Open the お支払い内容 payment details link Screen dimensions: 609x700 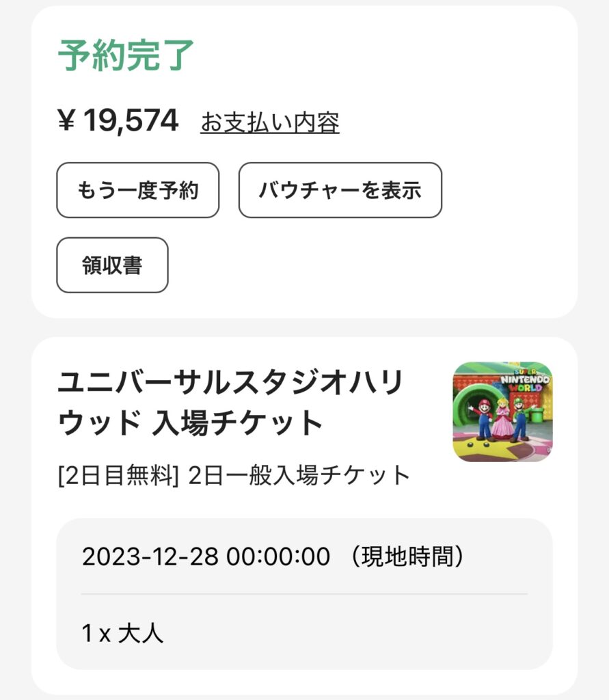[x=270, y=122]
